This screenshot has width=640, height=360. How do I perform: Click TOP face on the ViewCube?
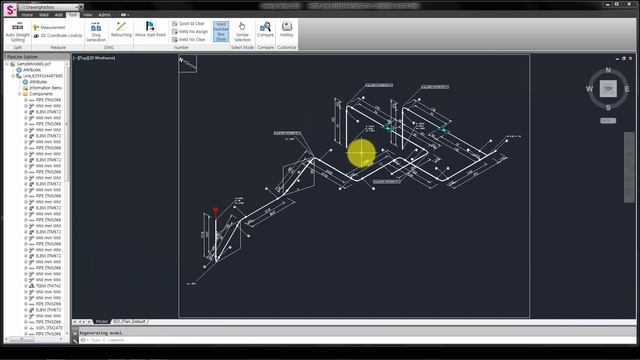click(x=608, y=89)
